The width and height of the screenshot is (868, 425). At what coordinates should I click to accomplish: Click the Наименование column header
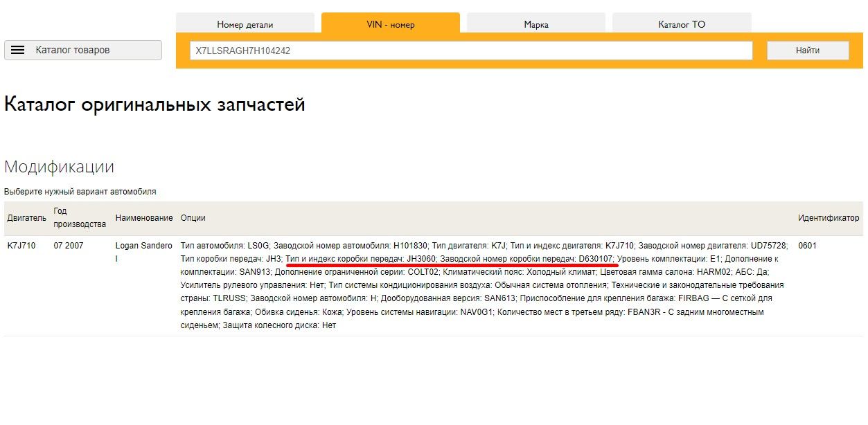point(144,218)
